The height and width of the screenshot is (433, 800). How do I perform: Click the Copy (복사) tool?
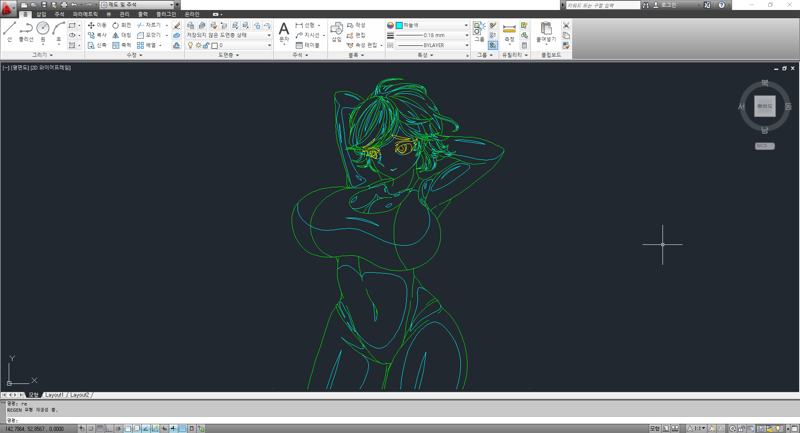click(x=97, y=35)
